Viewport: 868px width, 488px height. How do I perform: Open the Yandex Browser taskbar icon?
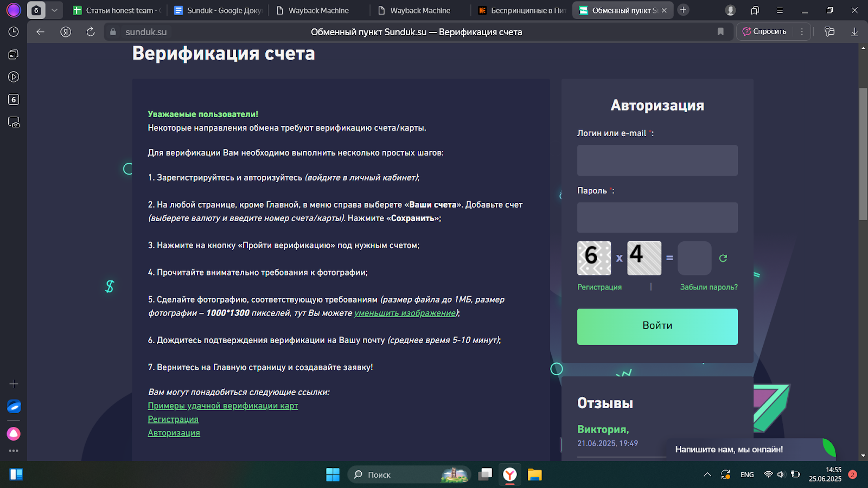(x=510, y=475)
